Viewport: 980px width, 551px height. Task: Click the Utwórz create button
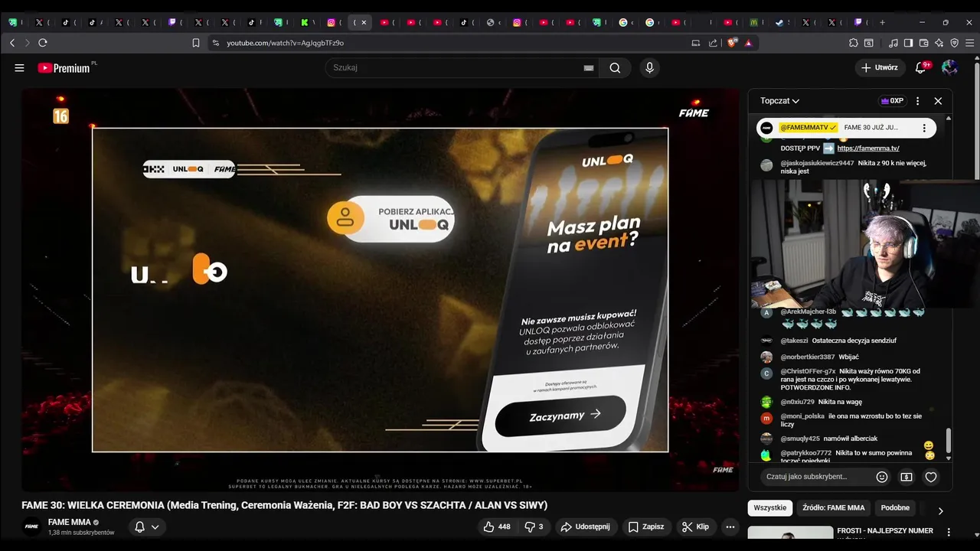coord(879,67)
